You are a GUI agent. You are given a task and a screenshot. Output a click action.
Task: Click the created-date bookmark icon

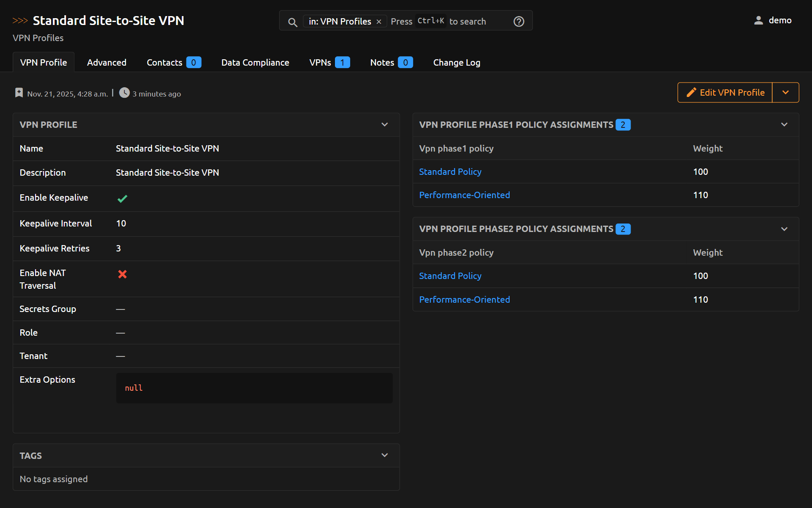[19, 93]
